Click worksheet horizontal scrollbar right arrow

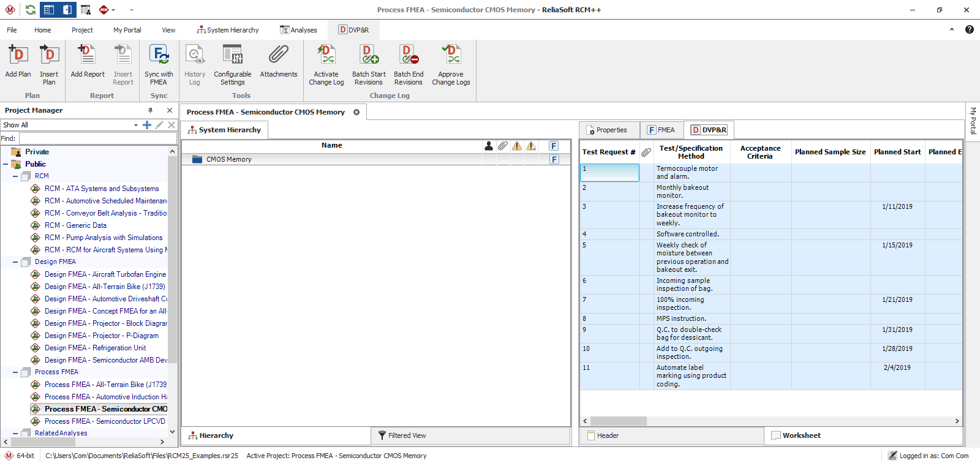pos(957,421)
